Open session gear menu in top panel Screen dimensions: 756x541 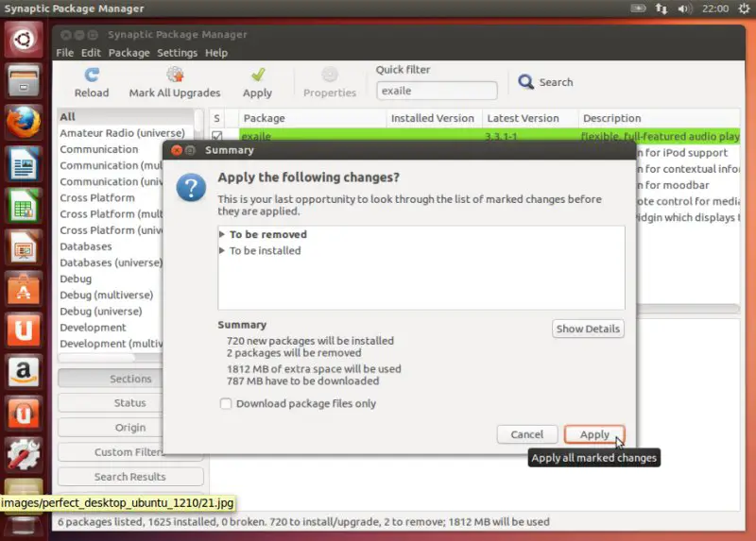(744, 8)
